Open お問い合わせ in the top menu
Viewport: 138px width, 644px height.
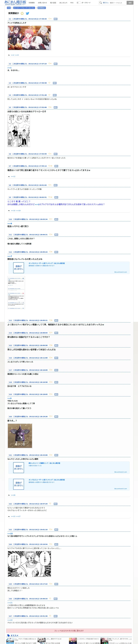(42, 3)
